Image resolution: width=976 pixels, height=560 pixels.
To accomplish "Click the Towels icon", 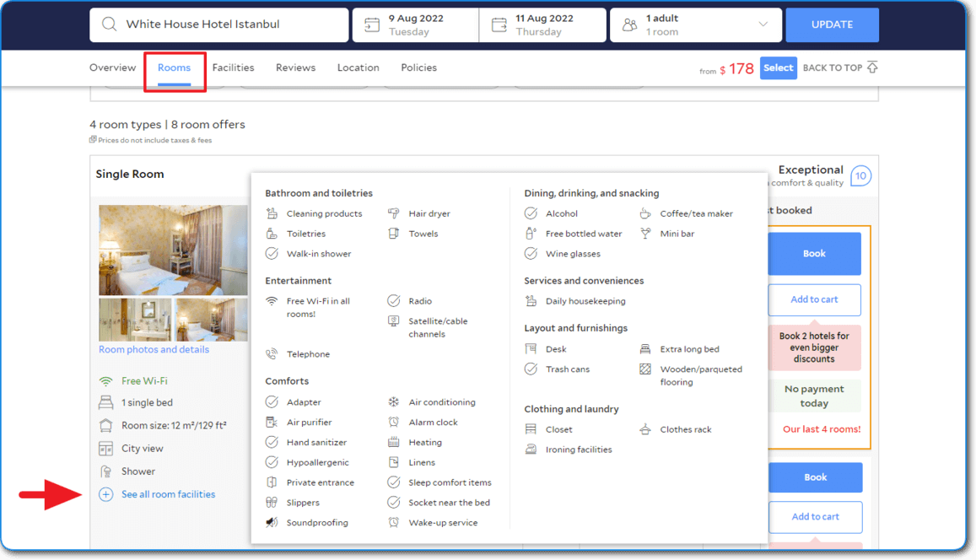I will [x=393, y=234].
